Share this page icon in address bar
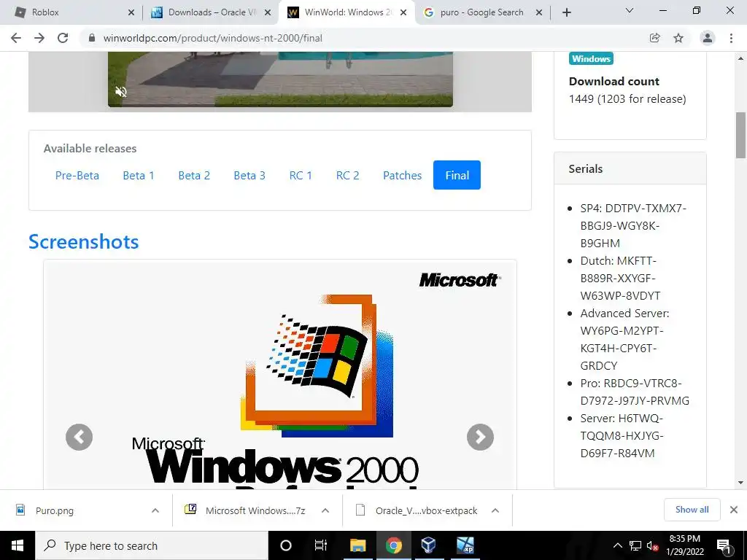Screen dimensions: 747x560 pos(654,38)
